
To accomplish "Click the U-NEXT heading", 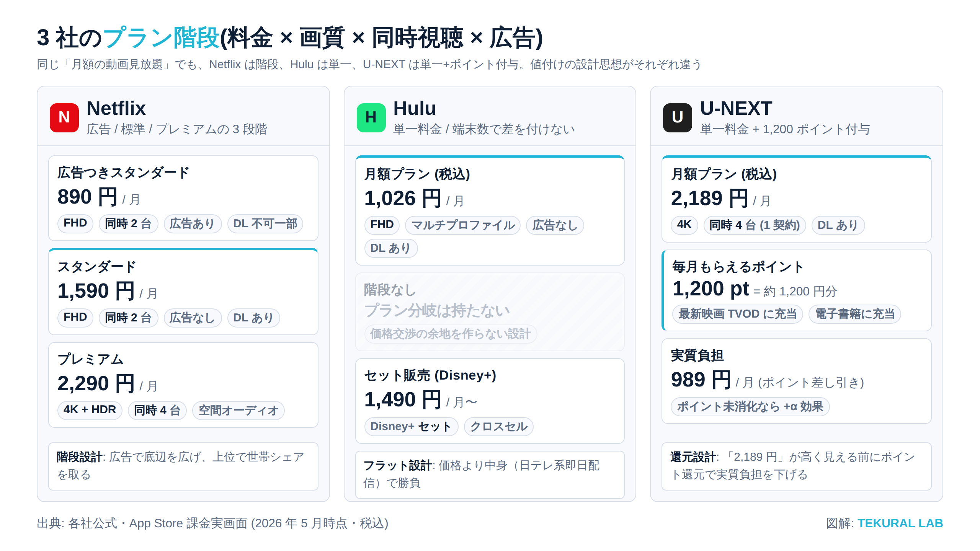I will [x=736, y=108].
